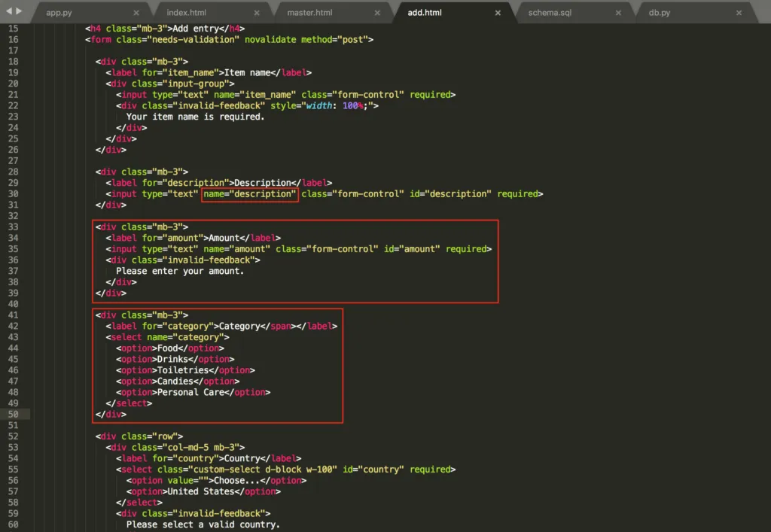The height and width of the screenshot is (532, 771).
Task: Click line number 30 in gutter
Action: point(14,194)
